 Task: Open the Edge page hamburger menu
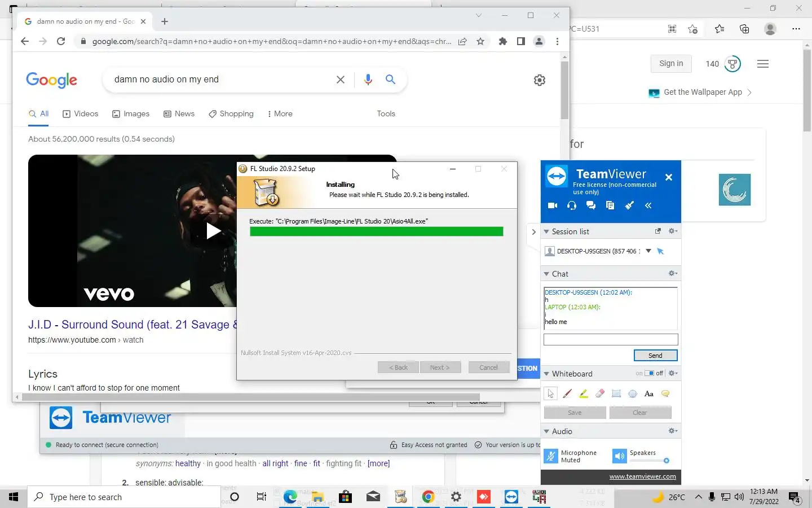click(763, 64)
